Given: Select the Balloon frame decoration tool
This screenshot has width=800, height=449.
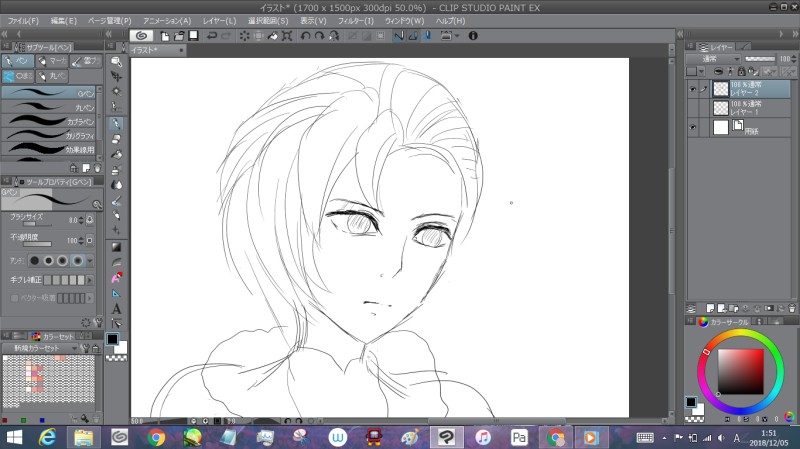Looking at the screenshot, I should click(x=116, y=323).
